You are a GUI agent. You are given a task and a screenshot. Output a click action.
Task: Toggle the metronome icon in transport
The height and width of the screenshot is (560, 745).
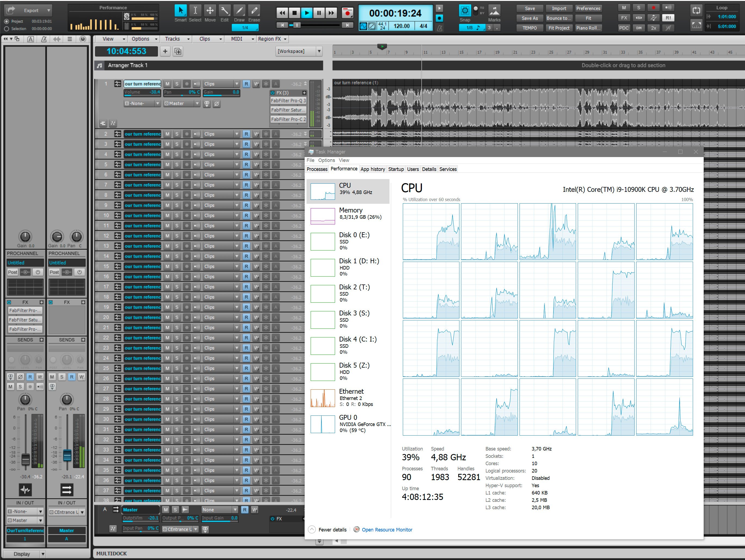coord(440,28)
